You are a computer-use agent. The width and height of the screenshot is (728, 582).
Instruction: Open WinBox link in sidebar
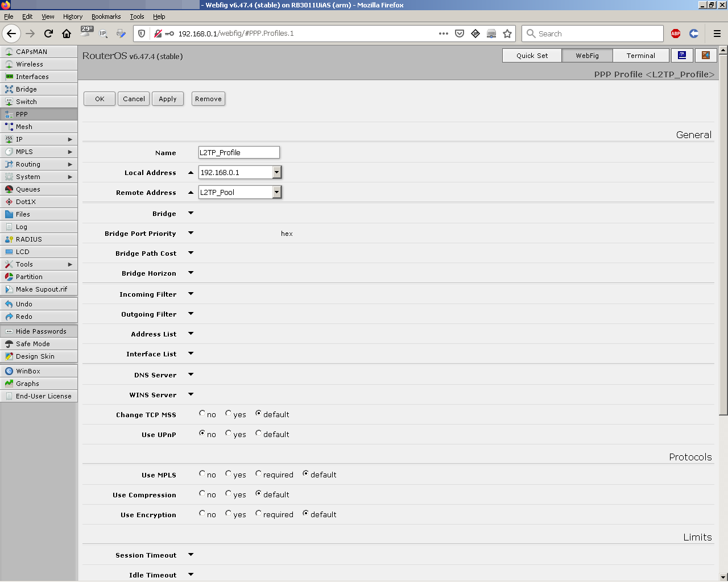click(39, 371)
